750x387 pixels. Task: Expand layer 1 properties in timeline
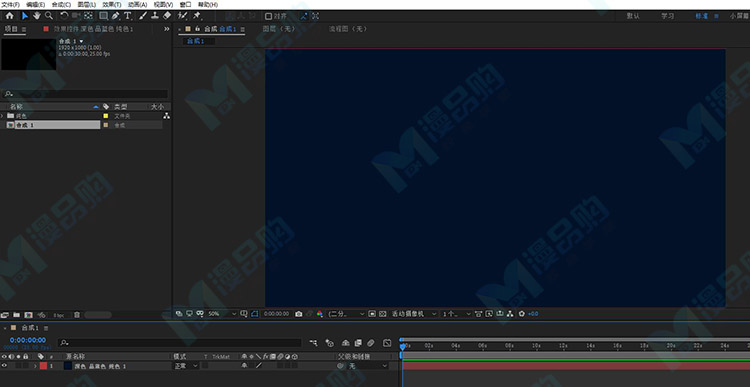(x=35, y=366)
